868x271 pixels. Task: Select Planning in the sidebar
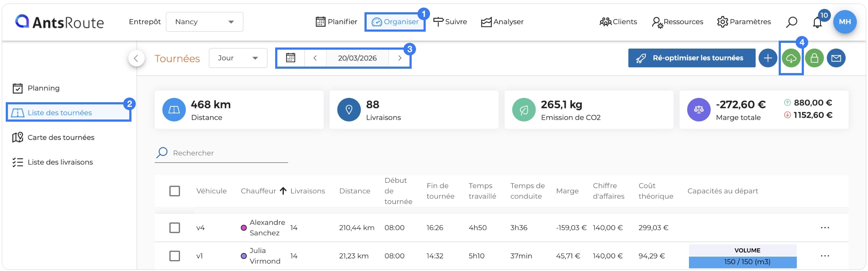(x=36, y=88)
